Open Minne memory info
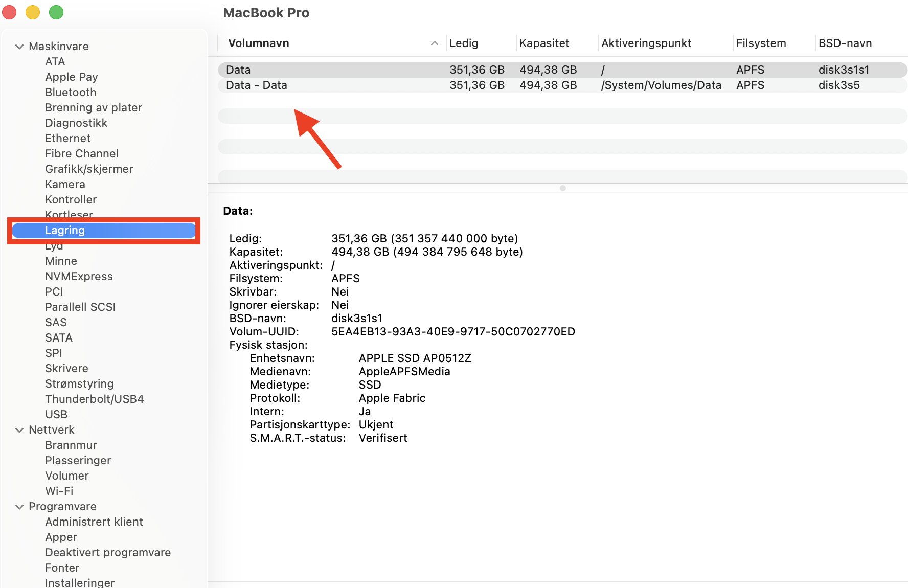 61,261
